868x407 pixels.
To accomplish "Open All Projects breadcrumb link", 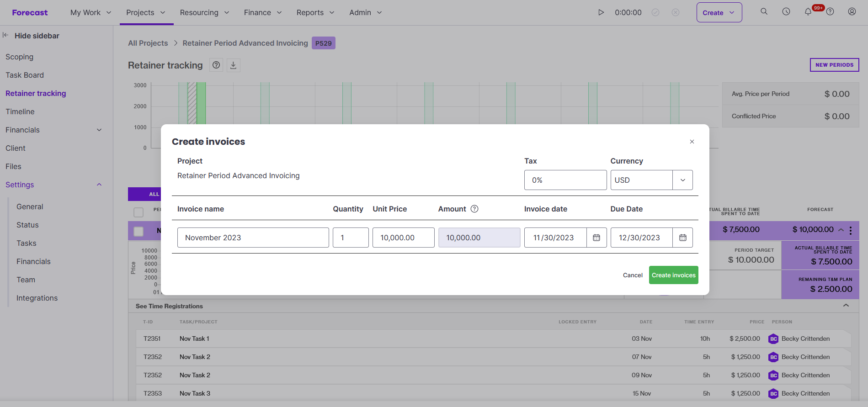I will coord(148,43).
